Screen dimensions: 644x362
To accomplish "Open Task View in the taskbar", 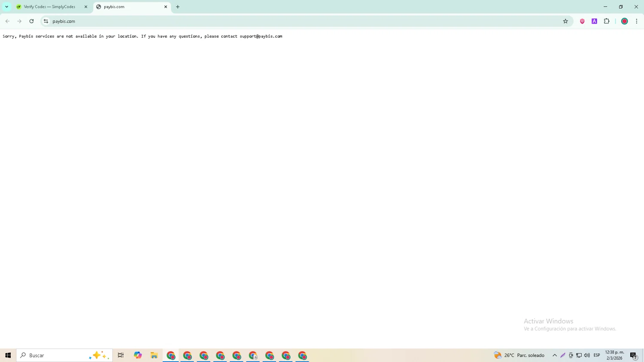I will click(x=121, y=355).
